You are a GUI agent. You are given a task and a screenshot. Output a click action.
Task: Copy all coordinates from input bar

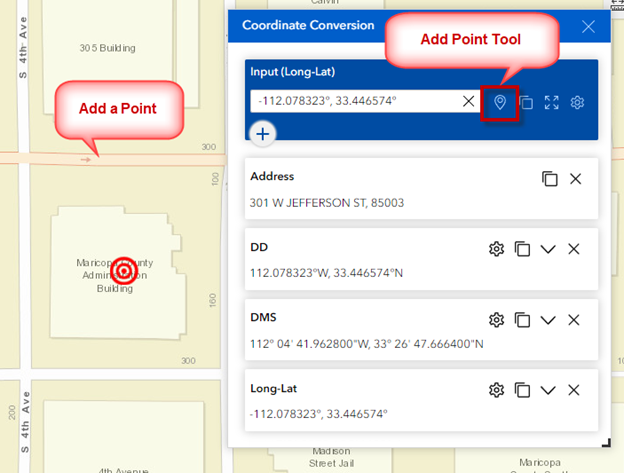pos(526,103)
